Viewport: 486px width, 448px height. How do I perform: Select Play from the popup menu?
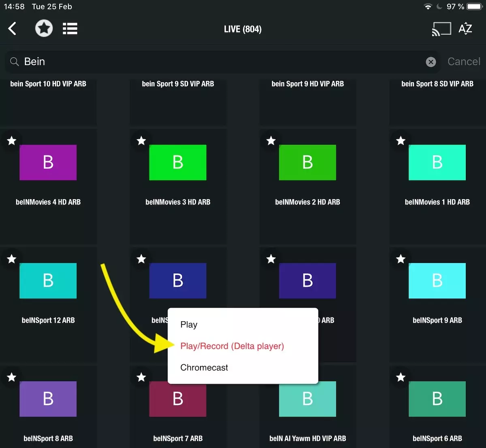pyautogui.click(x=189, y=325)
